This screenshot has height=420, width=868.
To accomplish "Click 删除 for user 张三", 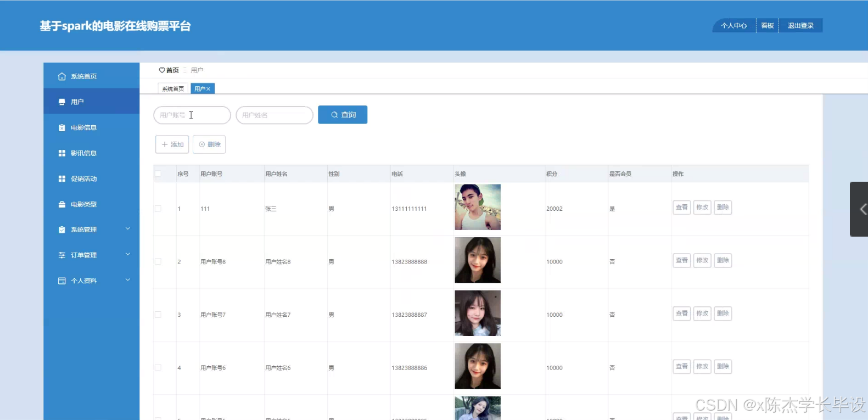I will point(723,208).
